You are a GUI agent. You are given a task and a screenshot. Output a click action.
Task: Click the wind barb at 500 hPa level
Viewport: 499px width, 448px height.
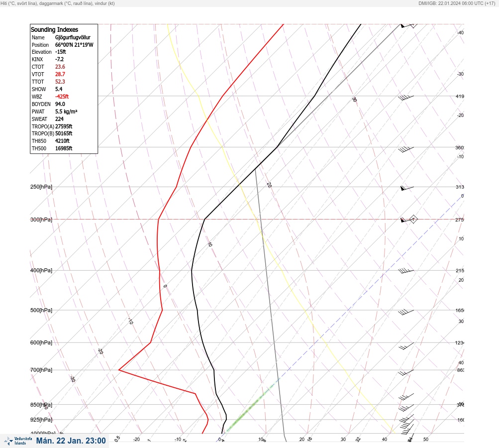click(406, 312)
